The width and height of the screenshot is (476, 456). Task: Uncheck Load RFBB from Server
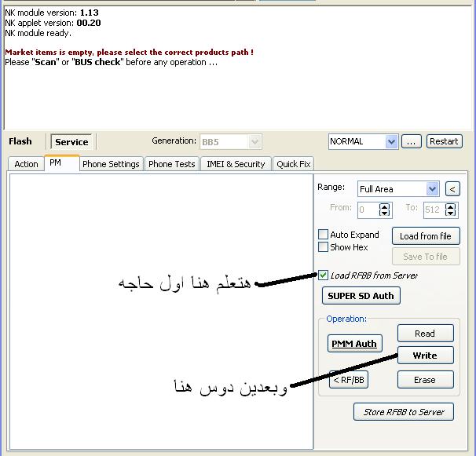[x=323, y=275]
